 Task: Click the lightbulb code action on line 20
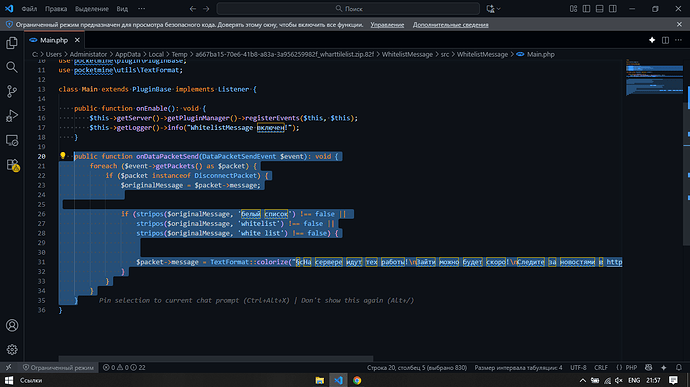click(x=63, y=155)
